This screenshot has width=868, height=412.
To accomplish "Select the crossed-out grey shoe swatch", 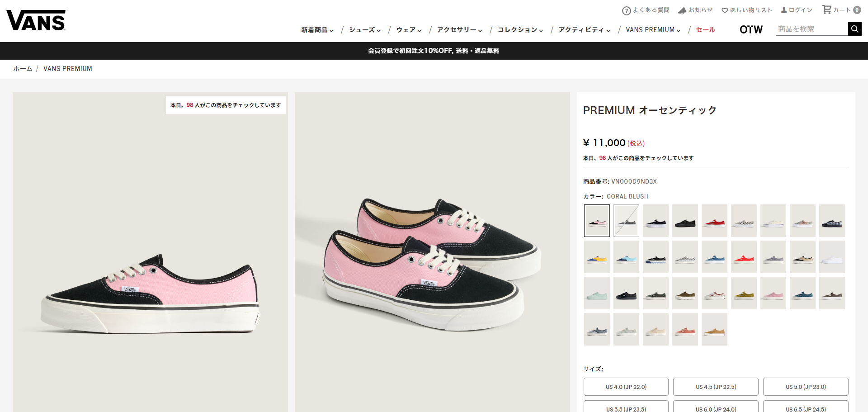I will (626, 221).
